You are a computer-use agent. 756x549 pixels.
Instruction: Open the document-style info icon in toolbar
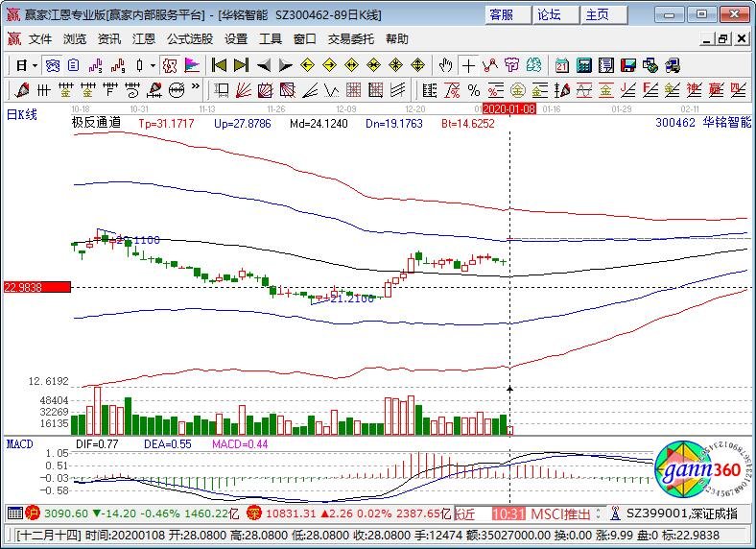coord(73,65)
